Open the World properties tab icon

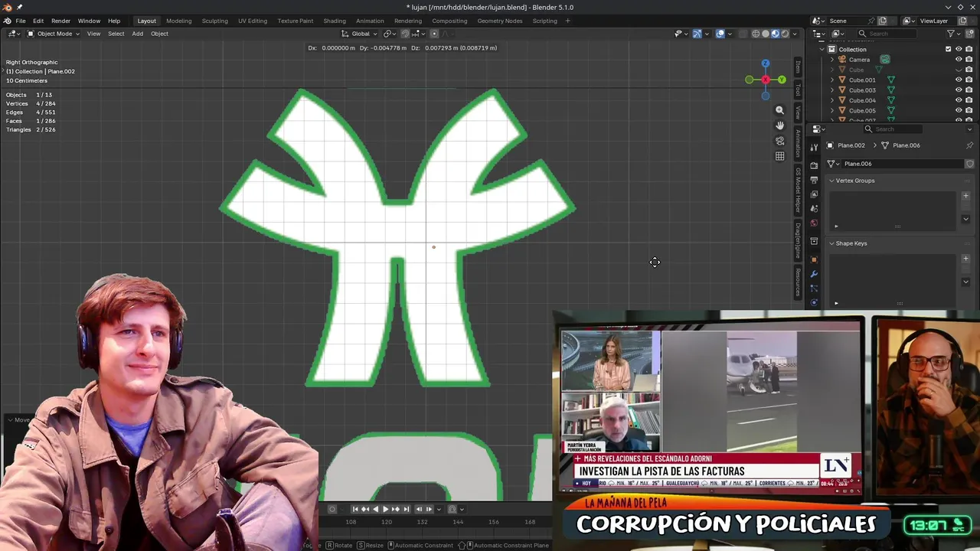tap(814, 223)
